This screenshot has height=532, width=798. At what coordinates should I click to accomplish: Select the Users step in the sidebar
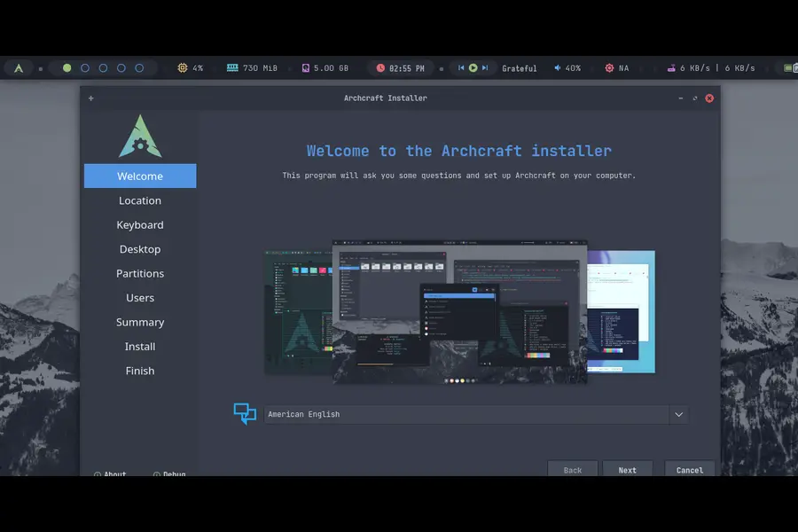pyautogui.click(x=140, y=297)
